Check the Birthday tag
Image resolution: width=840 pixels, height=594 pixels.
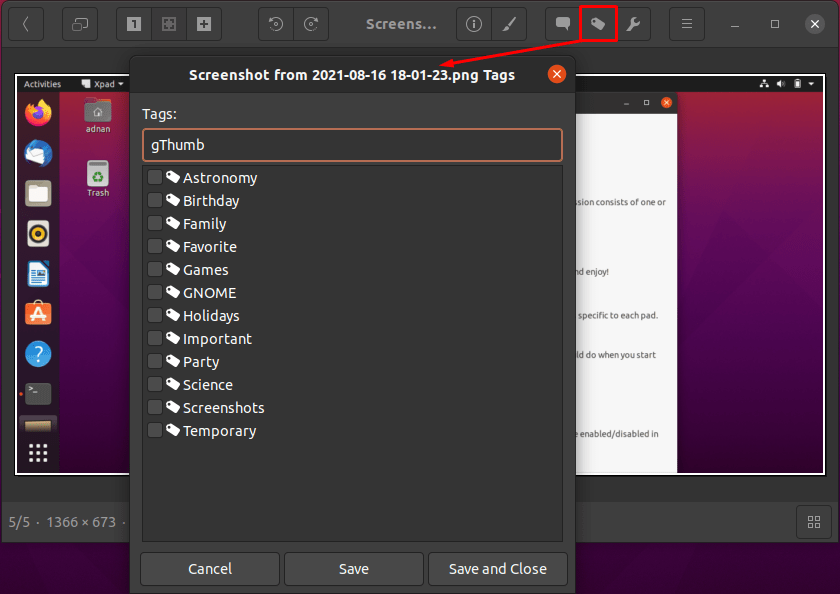click(155, 200)
